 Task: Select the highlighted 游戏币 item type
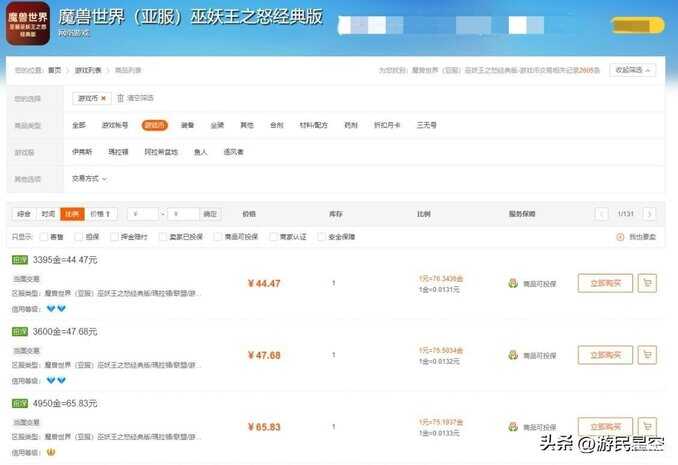click(155, 125)
